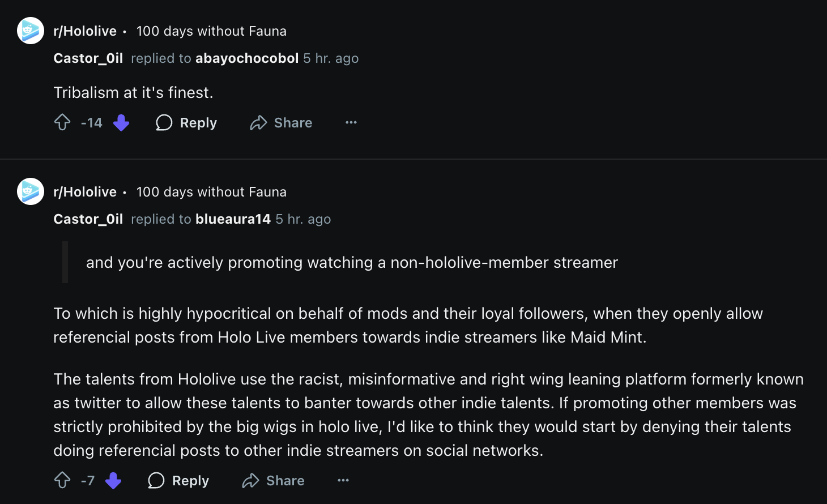Click the Share arrow icon on second comment

250,481
